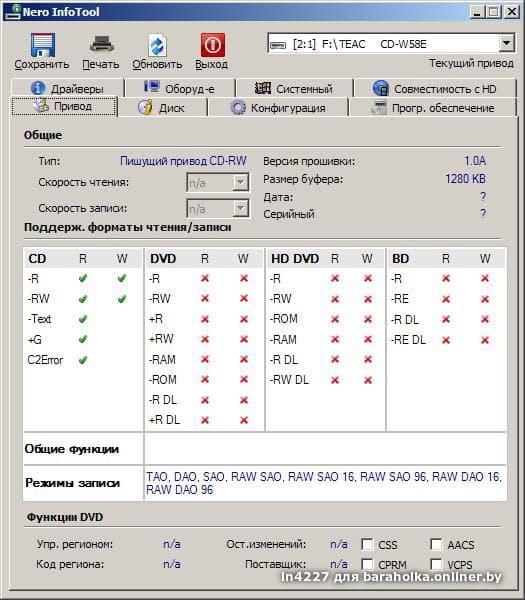Click the disc icon on Диск tab
Screen dimensions: 525x600
145,108
